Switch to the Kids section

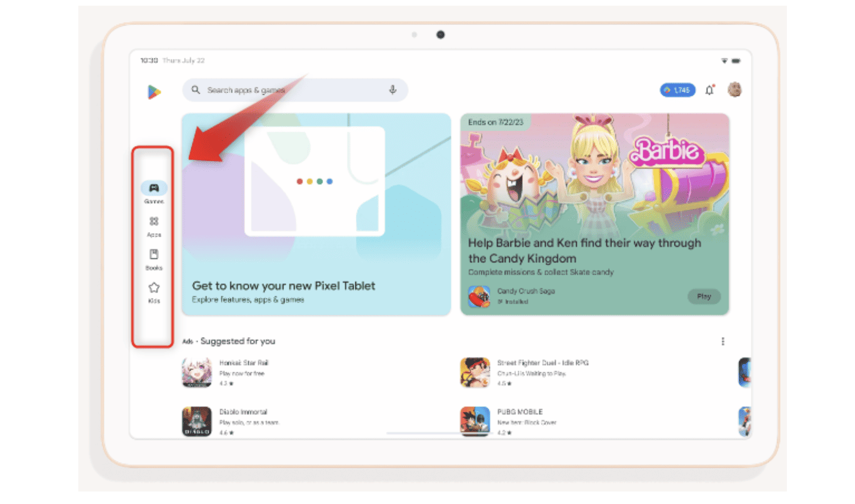(154, 293)
